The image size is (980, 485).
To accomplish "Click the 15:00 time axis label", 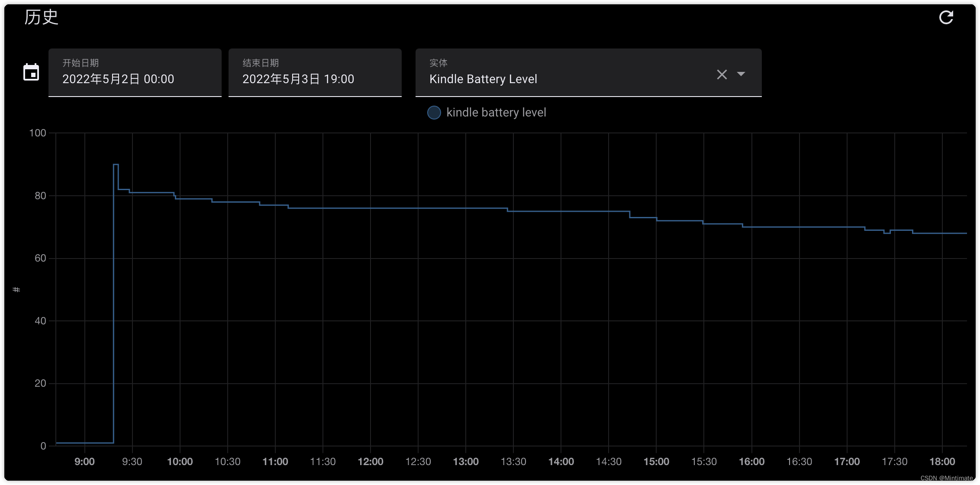I will tap(656, 462).
